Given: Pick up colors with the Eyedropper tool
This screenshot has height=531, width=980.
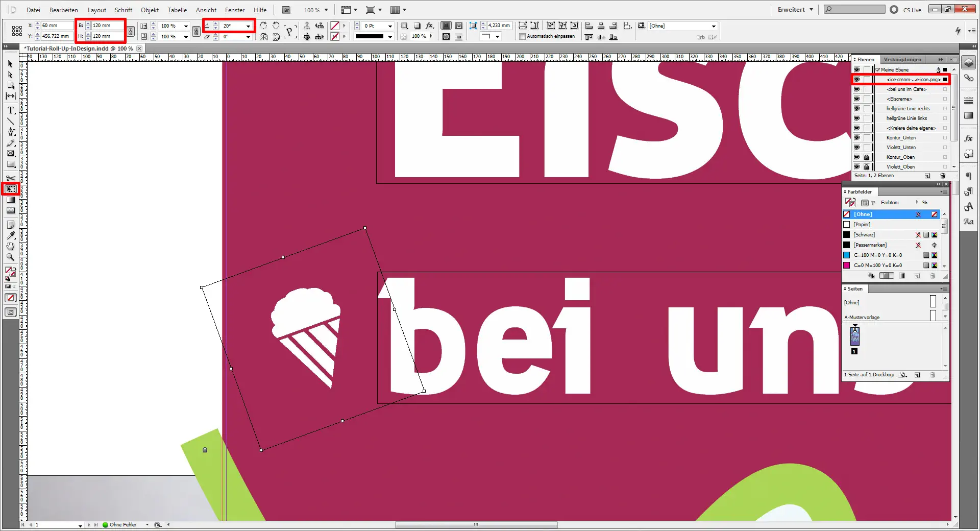Looking at the screenshot, I should pos(10,235).
